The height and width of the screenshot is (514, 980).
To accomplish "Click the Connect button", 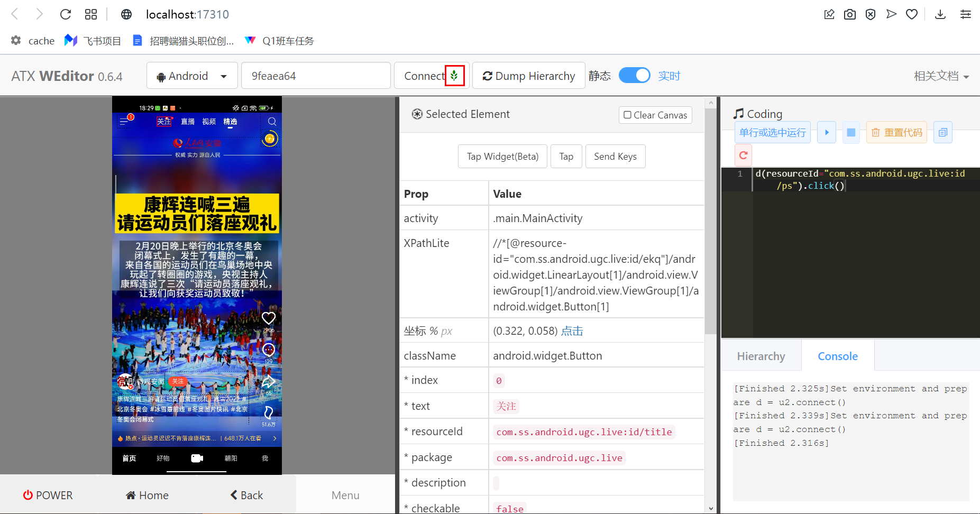I will 432,76.
